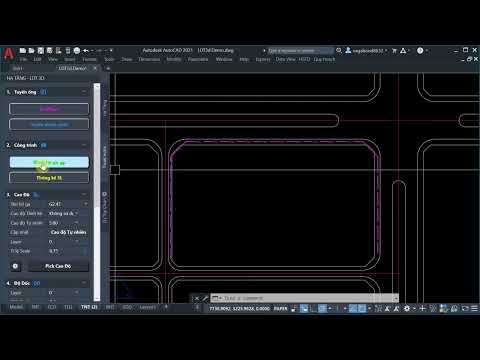The height and width of the screenshot is (360, 480).
Task: Click the Open file folder icon
Action: 32,51
